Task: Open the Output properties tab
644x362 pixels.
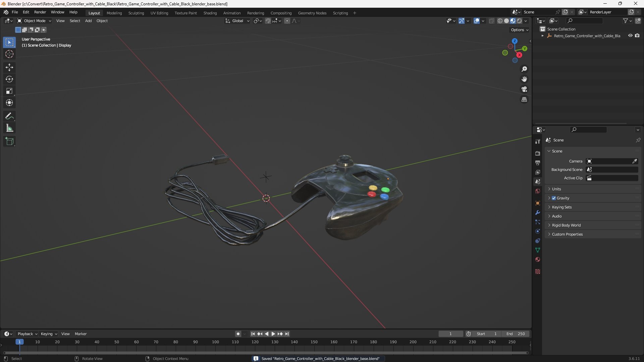Action: pos(538,163)
